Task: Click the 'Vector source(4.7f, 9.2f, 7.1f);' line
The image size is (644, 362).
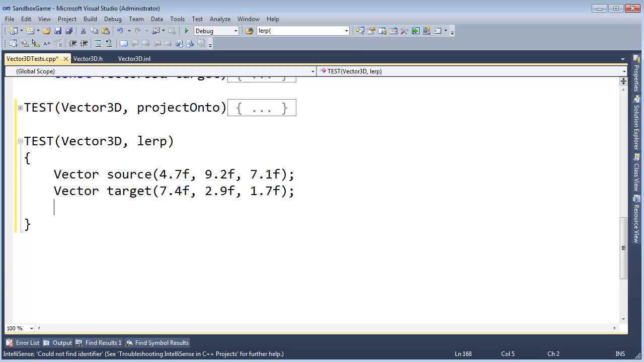Action: pos(174,174)
